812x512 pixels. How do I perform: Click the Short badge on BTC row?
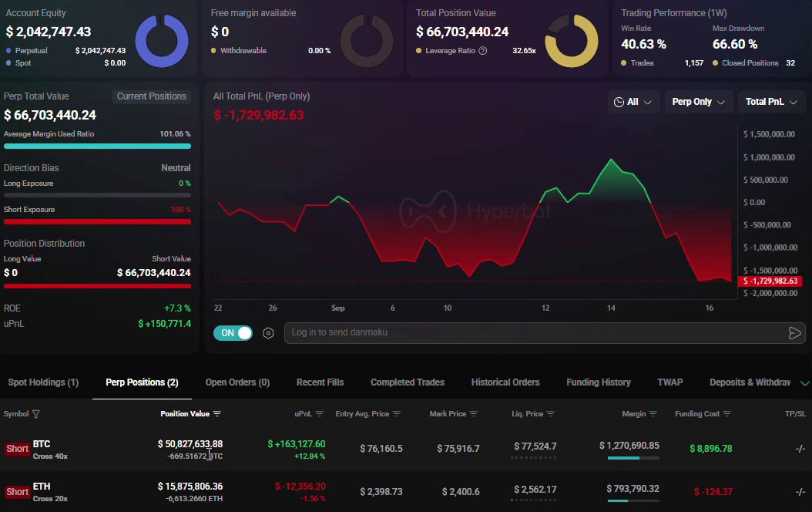coord(17,449)
